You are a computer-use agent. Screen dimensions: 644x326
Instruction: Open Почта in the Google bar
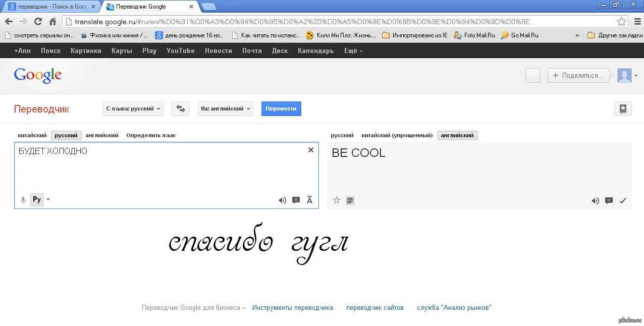coord(252,50)
